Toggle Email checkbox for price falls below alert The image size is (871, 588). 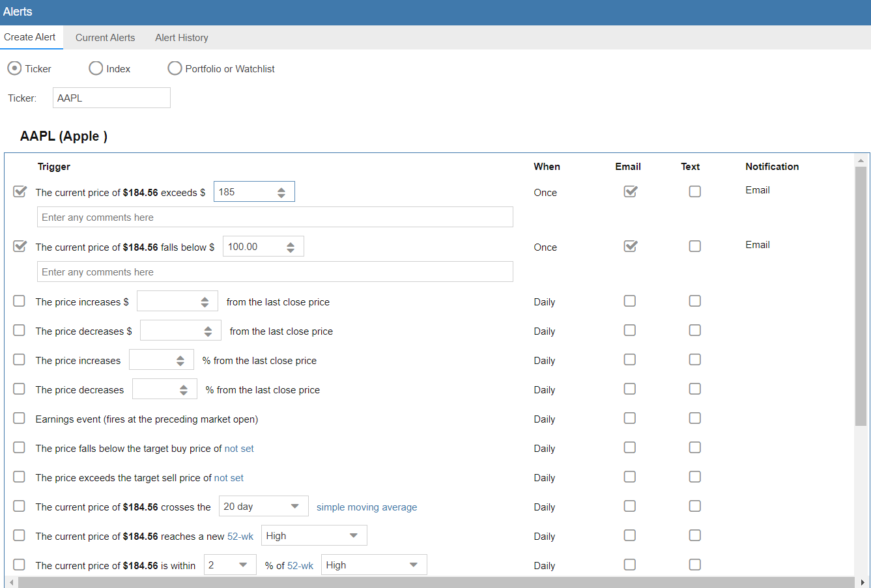point(631,246)
